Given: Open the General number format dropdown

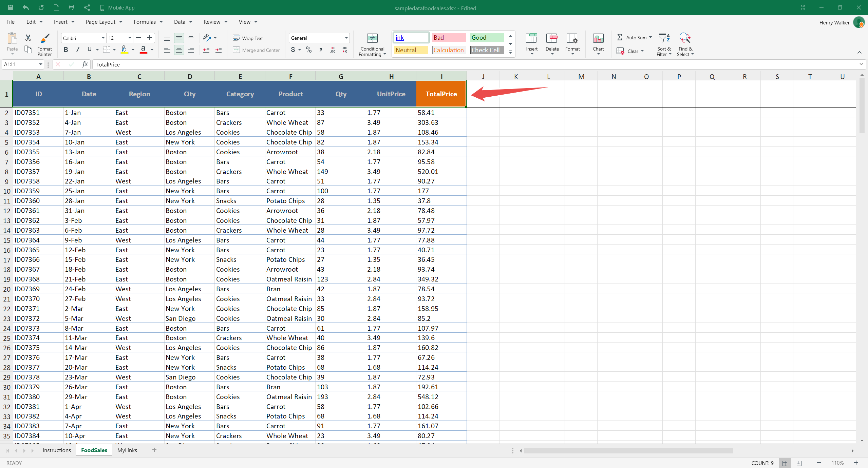Looking at the screenshot, I should click(346, 38).
